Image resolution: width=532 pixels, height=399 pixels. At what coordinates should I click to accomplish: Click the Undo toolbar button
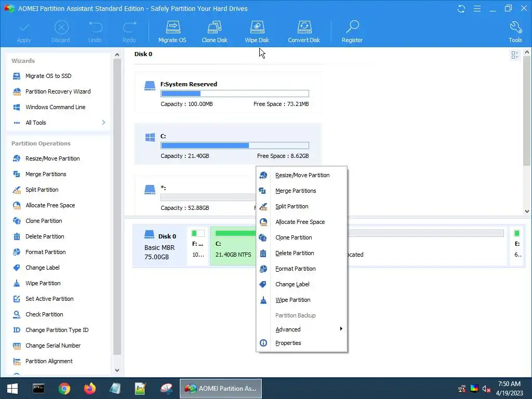pos(95,32)
